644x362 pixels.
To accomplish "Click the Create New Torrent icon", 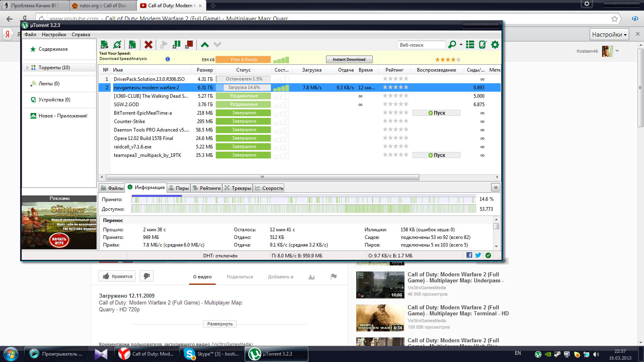I will (132, 45).
